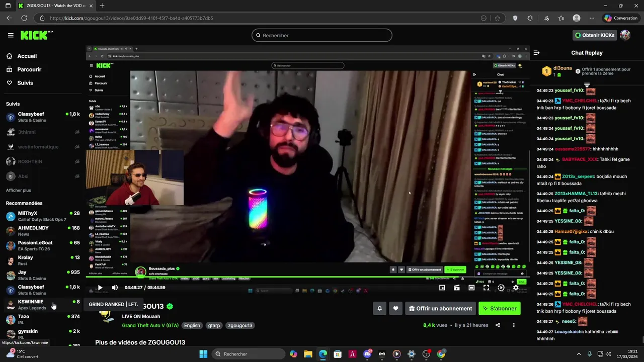This screenshot has height=362, width=644.
Task: Click username Louayakaichi in chat
Action: point(569,332)
